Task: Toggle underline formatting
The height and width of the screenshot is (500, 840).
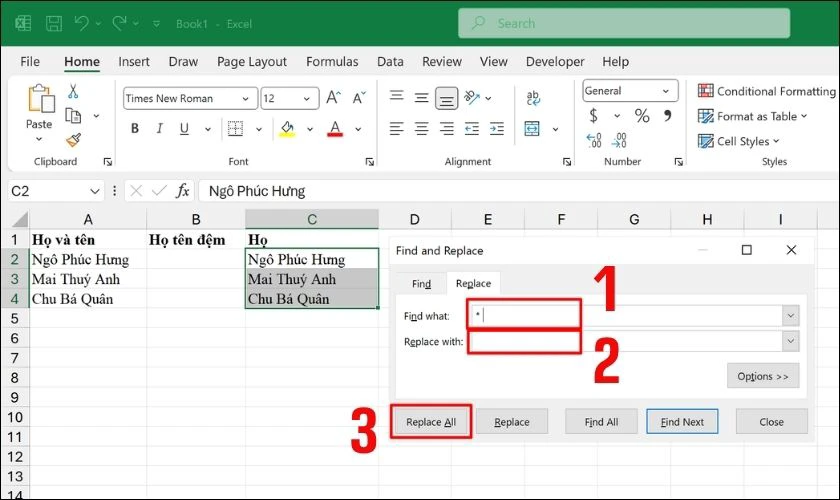Action: pos(184,129)
